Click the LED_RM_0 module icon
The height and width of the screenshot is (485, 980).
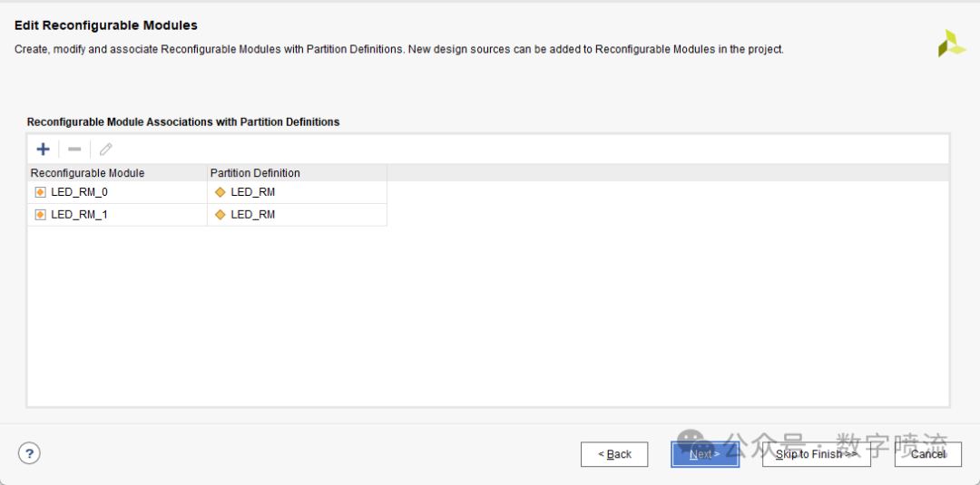[x=40, y=192]
